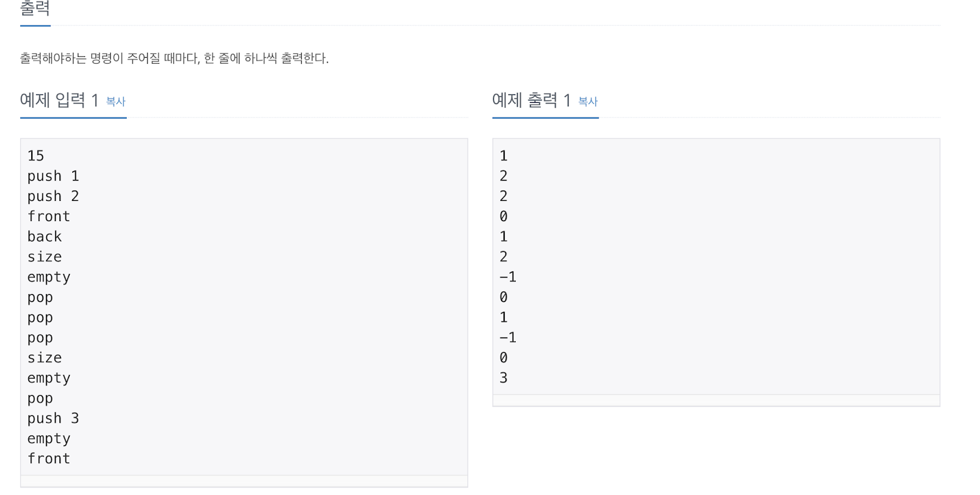Click the "back" command line
This screenshot has height=495, width=980.
[x=45, y=236]
